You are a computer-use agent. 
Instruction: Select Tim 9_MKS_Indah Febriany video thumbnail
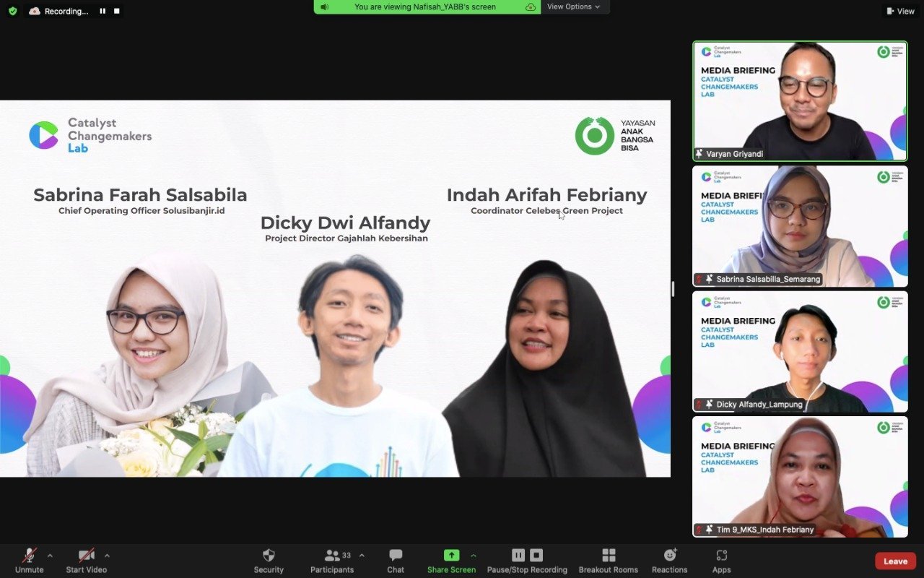click(801, 477)
